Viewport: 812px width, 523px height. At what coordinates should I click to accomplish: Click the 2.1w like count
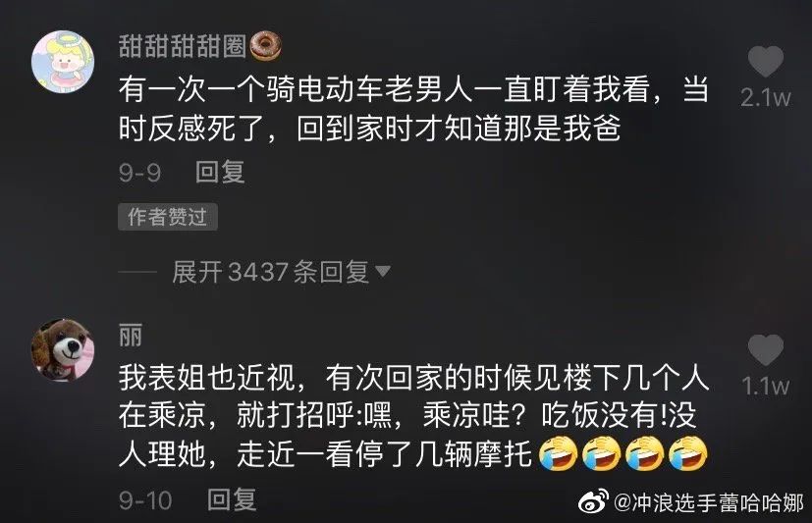[x=766, y=97]
